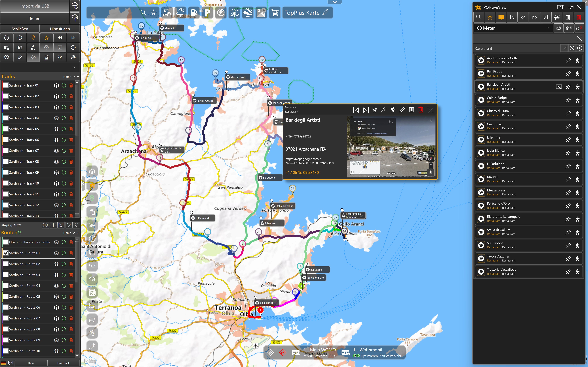The width and height of the screenshot is (588, 367).
Task: Click the SQL database sidebar icon
Action: coord(92,293)
